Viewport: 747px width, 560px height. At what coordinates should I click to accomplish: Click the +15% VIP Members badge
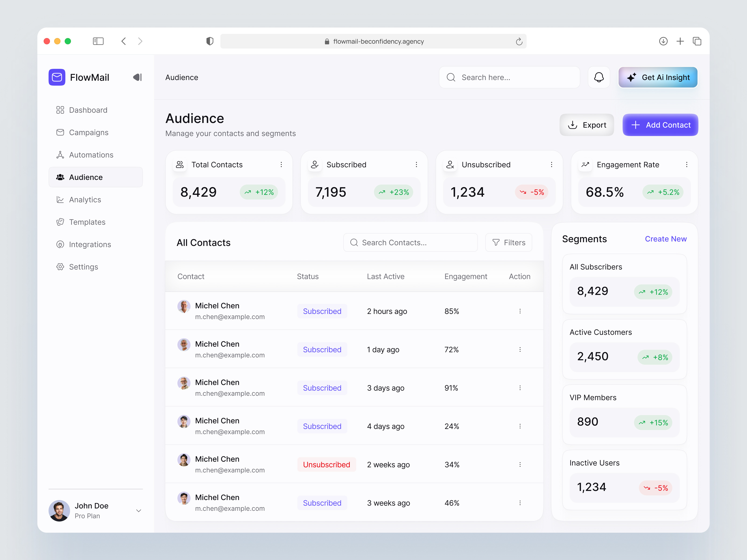[653, 422]
